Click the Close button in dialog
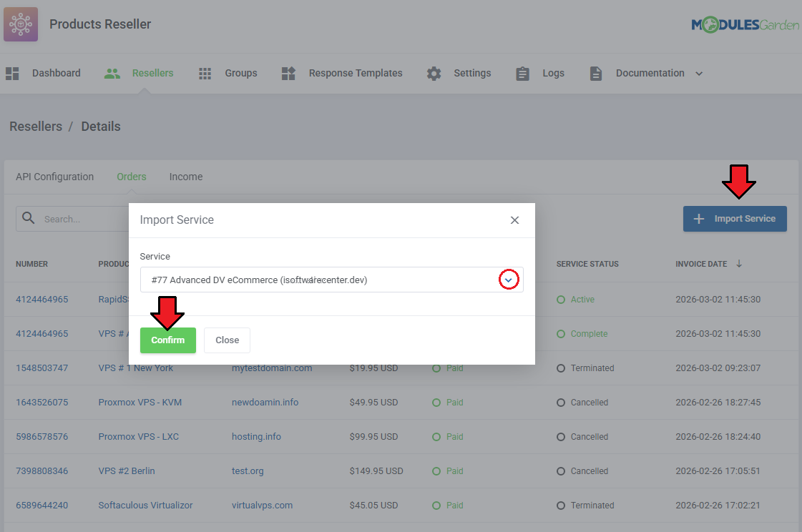Screen dimensions: 802x532 (x=227, y=340)
